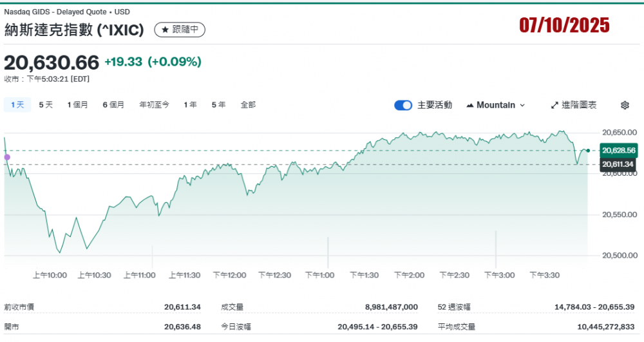Select the 1年 chart range
Image resolution: width=644 pixels, height=342 pixels.
190,104
